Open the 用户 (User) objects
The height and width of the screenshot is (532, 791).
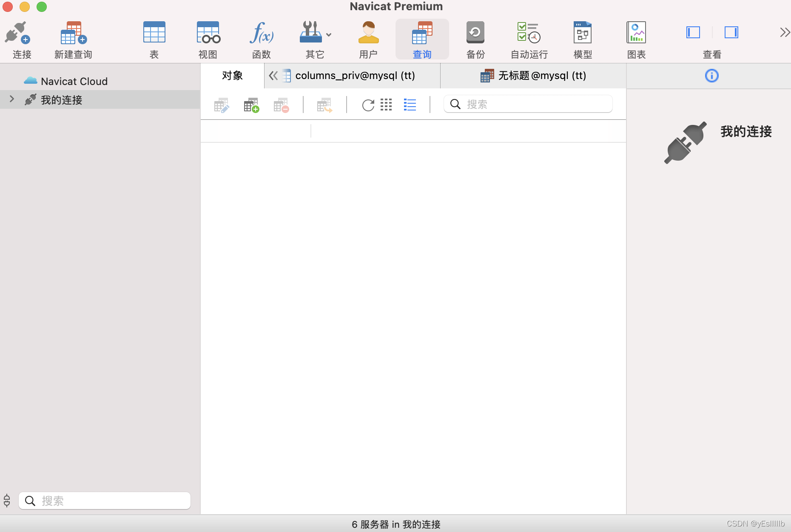click(368, 40)
